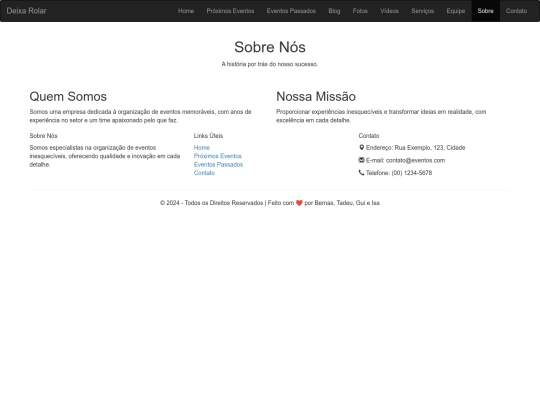The image size is (540, 405).
Task: Open the Equipe page
Action: point(456,11)
